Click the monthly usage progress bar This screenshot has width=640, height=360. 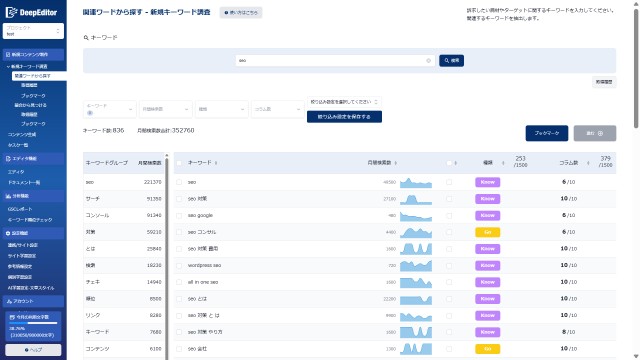33,323
